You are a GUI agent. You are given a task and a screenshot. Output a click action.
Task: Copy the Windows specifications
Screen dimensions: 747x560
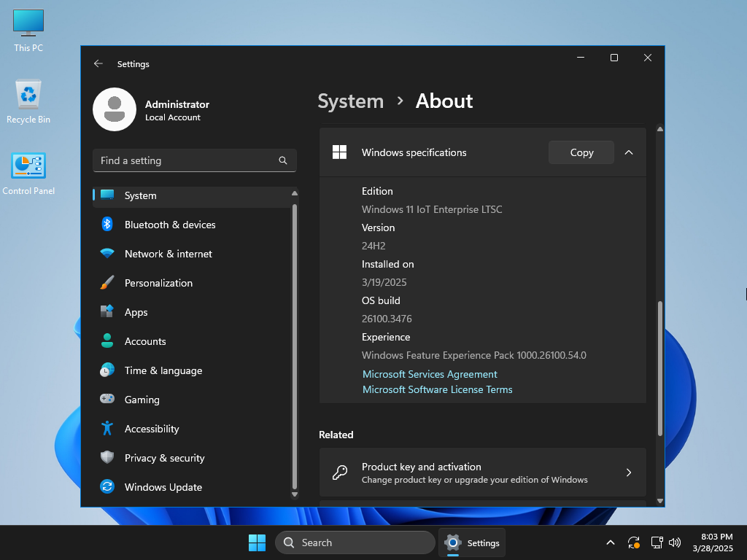(581, 152)
